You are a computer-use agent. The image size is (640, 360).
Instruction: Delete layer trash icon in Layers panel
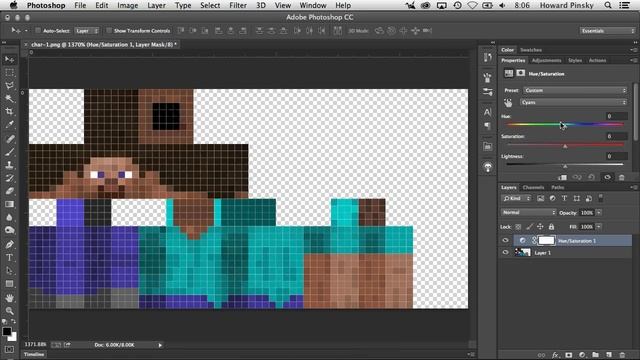(x=622, y=355)
